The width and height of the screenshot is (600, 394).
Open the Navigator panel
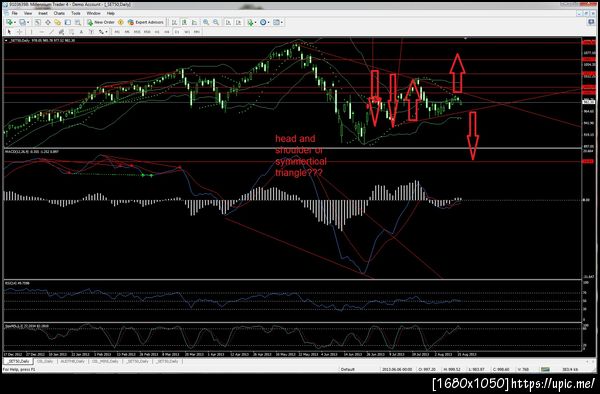(x=57, y=22)
